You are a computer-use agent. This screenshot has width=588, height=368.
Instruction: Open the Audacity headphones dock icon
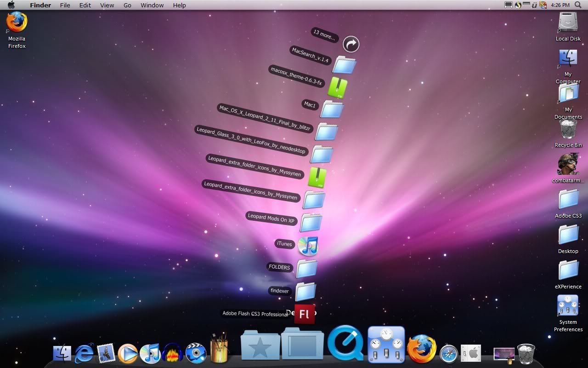[173, 353]
